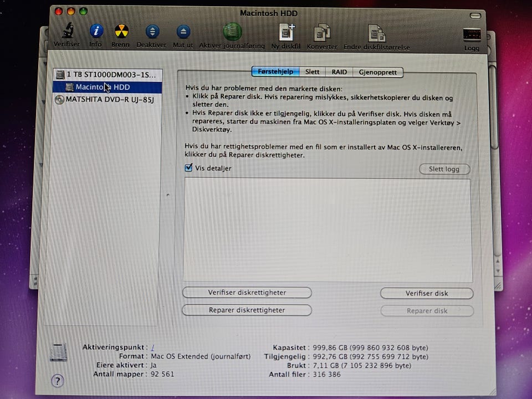Create a new image with Ny diskfil
The width and height of the screenshot is (532, 399).
tap(287, 33)
